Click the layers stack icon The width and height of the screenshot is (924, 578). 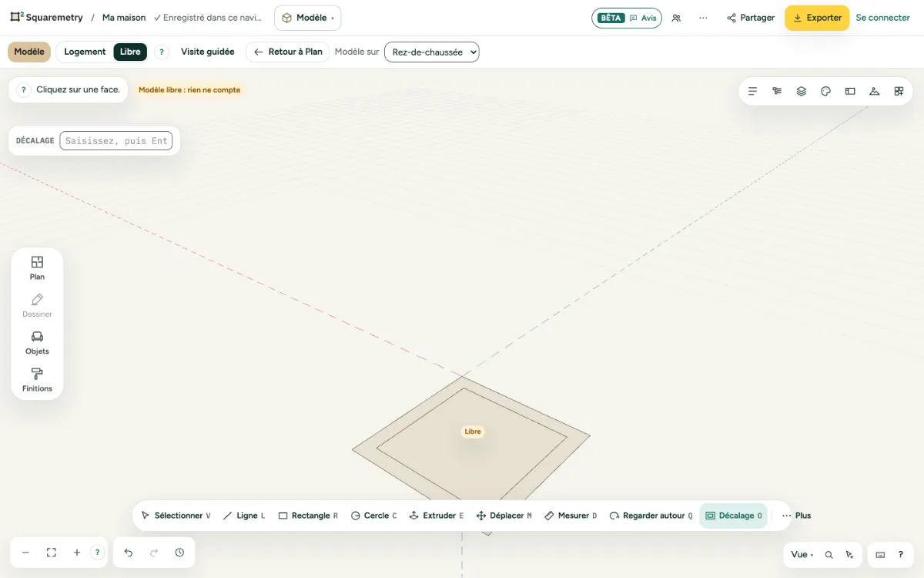(802, 91)
